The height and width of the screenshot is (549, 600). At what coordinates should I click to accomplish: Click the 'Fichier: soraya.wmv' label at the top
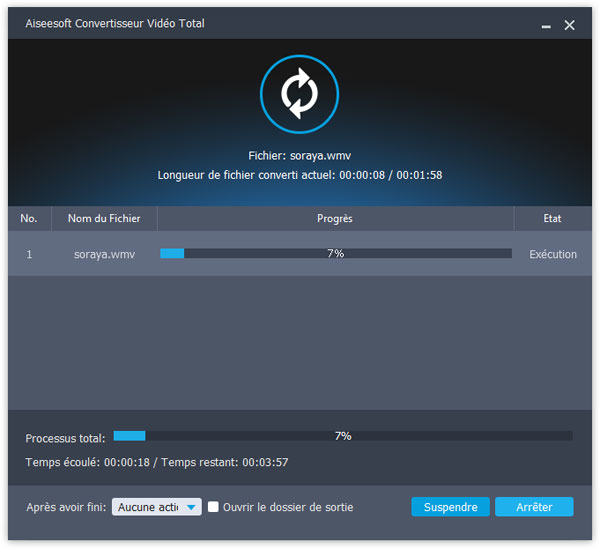[299, 156]
